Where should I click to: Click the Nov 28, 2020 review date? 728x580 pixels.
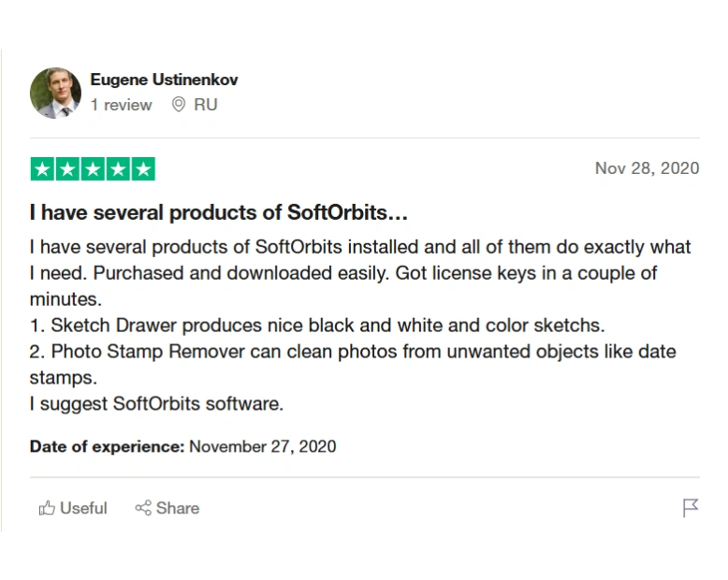(647, 168)
